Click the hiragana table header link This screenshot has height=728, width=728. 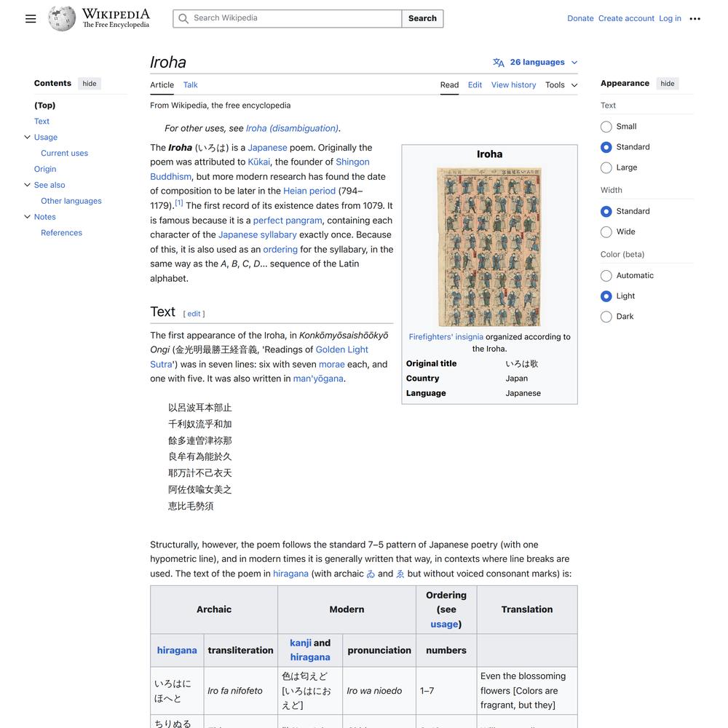point(177,650)
